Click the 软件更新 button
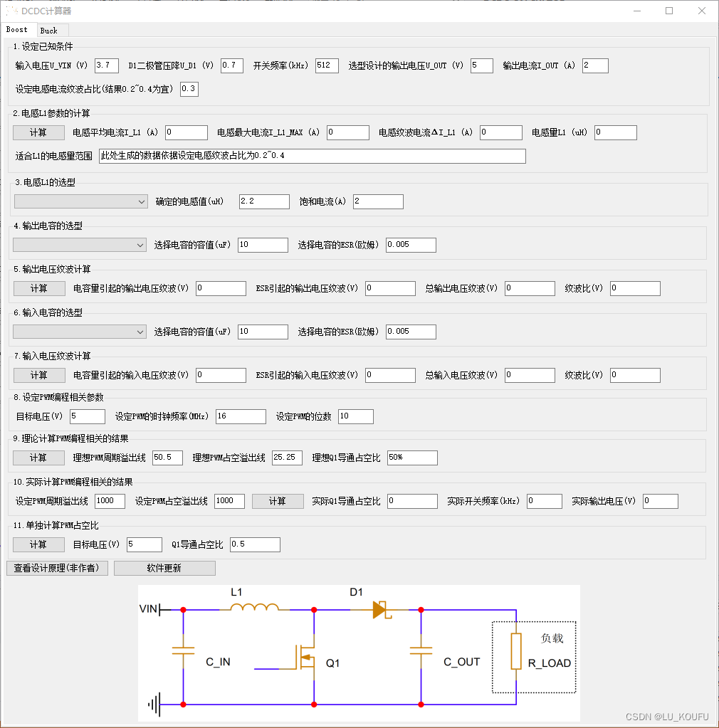Viewport: 719px width, 728px height. [164, 569]
